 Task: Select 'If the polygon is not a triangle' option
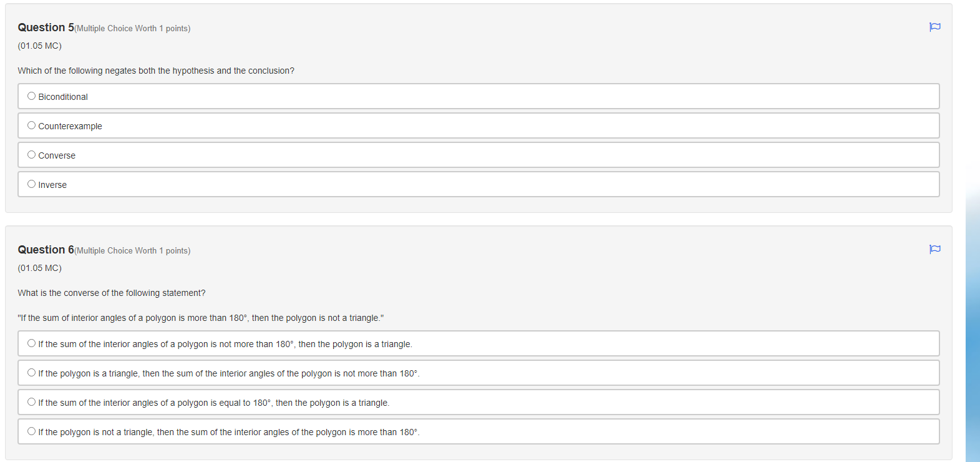32,431
